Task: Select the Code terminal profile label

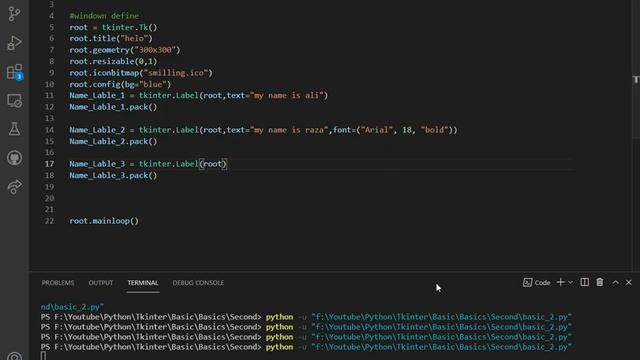Action: [x=537, y=282]
